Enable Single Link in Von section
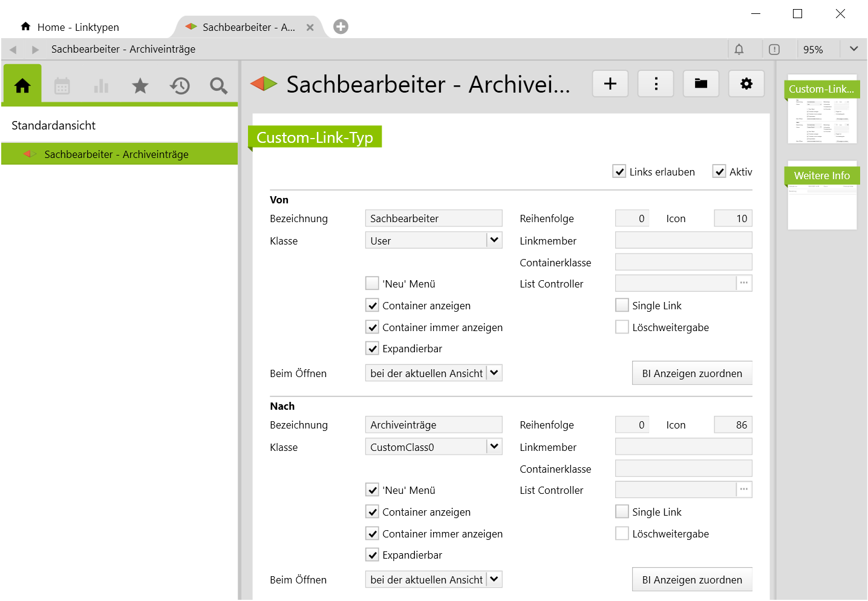The height and width of the screenshot is (601, 868). coord(622,306)
